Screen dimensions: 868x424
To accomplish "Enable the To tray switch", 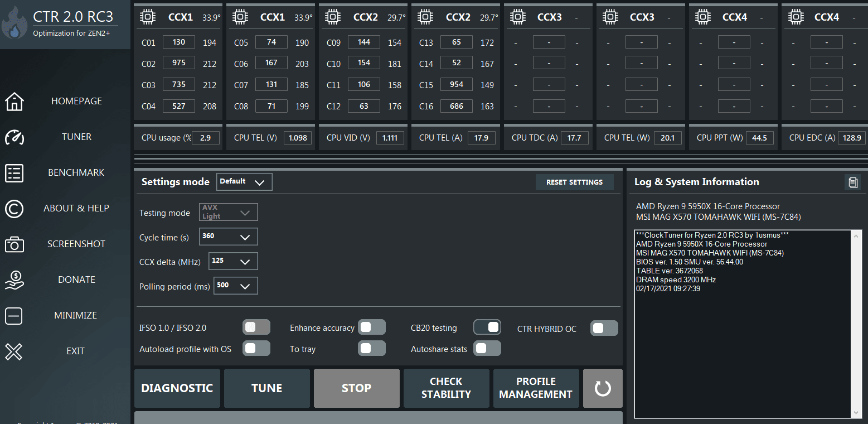I will point(372,348).
